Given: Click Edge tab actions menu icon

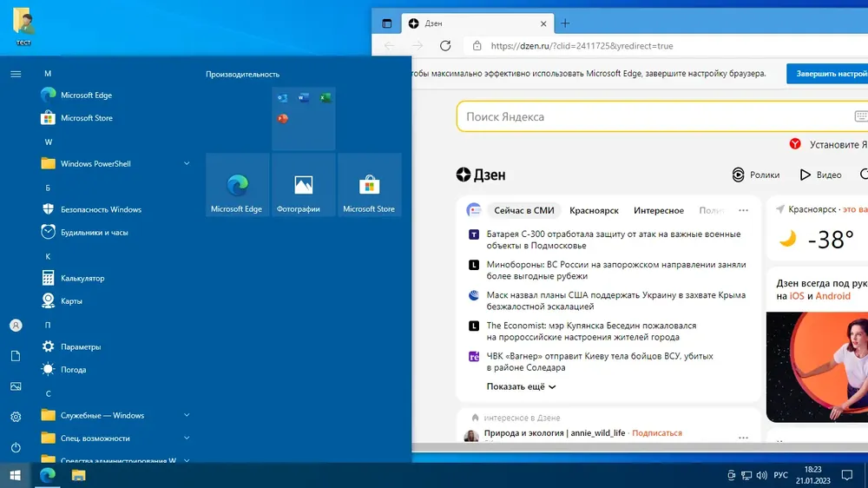Looking at the screenshot, I should point(387,23).
